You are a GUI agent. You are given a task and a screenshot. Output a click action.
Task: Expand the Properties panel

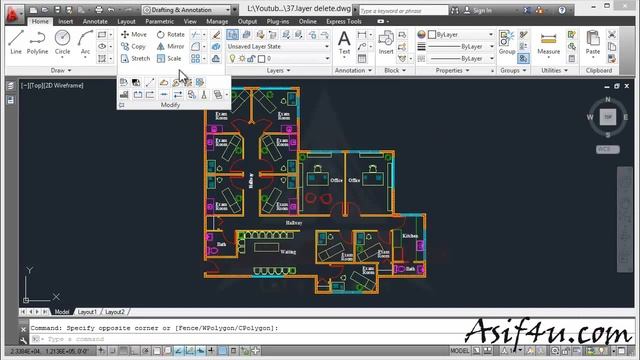[x=452, y=71]
